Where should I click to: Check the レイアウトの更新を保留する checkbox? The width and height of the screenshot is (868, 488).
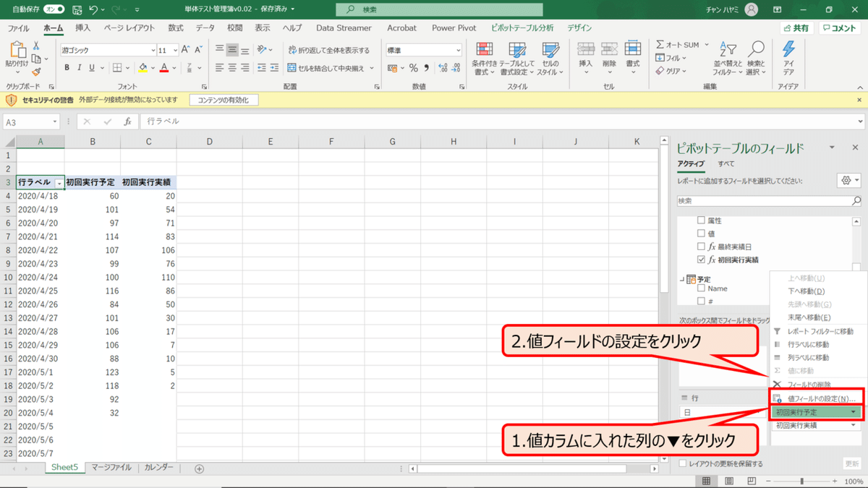[x=684, y=463]
